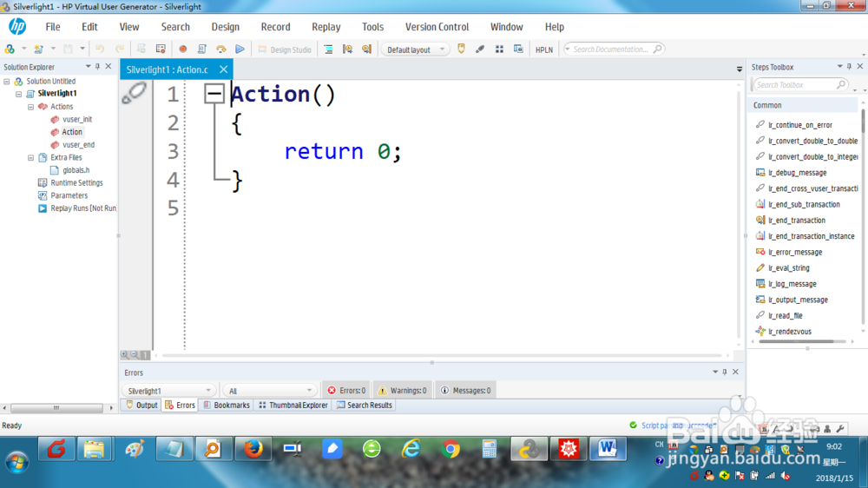Click the Add script/solution icon at toolbar start
This screenshot has height=488, width=868.
coord(10,49)
